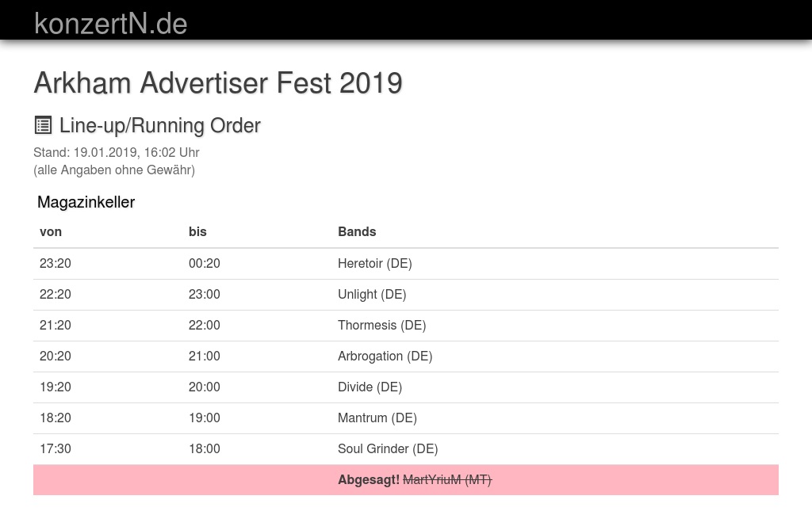The height and width of the screenshot is (511, 812).
Task: Select the Heretoir (DE) band entry
Action: [375, 263]
